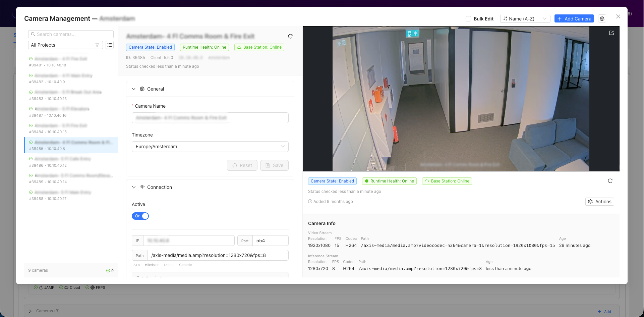The width and height of the screenshot is (644, 317).
Task: Open the Actions menu button
Action: (x=599, y=202)
